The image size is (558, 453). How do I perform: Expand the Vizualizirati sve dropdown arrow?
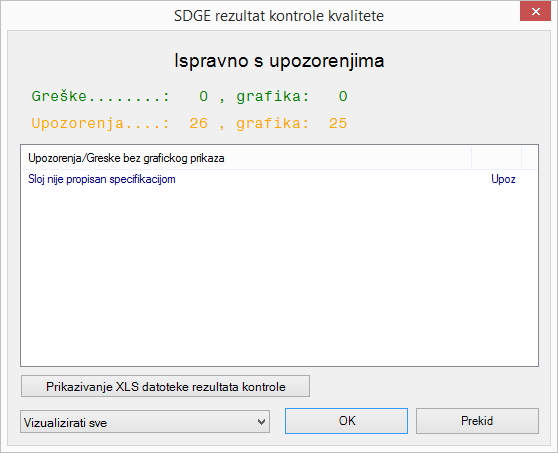[261, 422]
